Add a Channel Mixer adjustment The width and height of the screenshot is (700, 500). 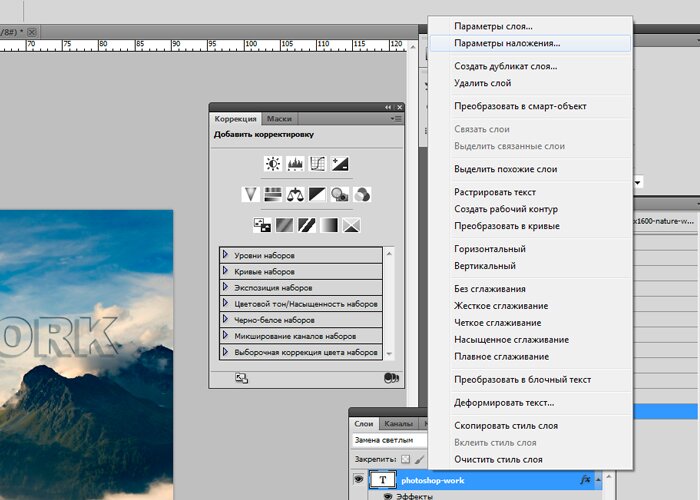coord(363,194)
